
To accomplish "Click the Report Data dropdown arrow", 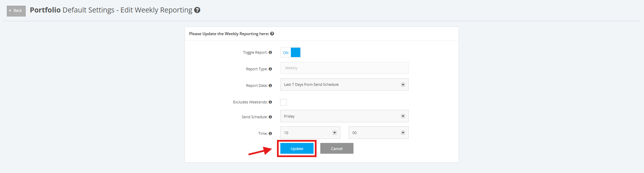I will (403, 84).
